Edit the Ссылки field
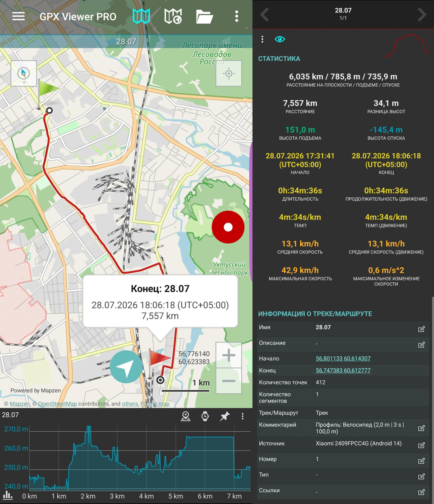434x504 pixels. point(421,492)
